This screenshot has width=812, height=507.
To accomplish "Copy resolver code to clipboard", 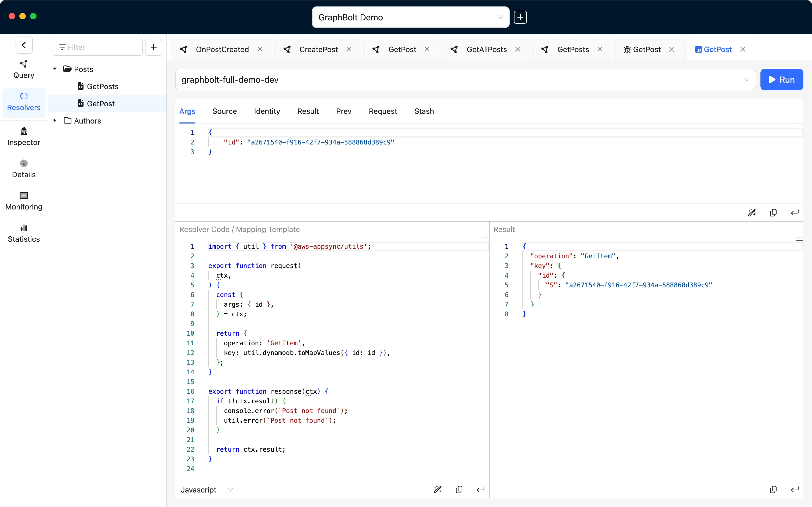I will click(459, 490).
